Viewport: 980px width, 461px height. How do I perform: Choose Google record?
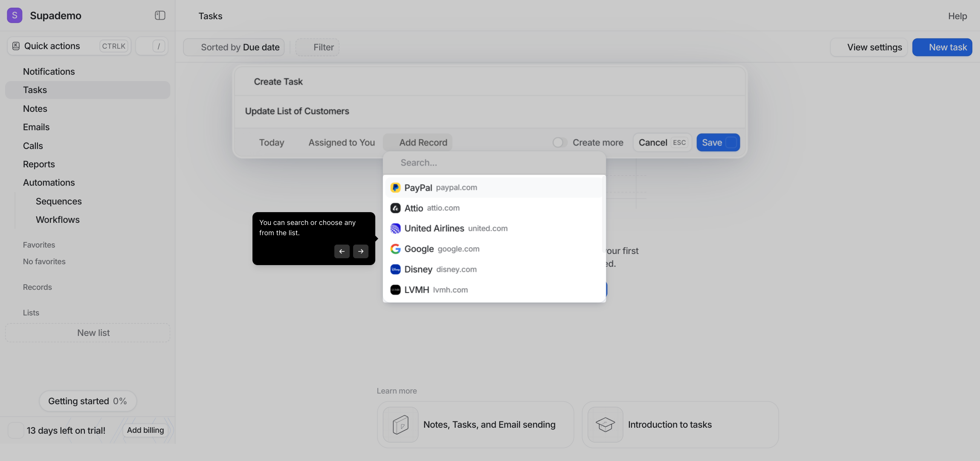[x=494, y=249]
